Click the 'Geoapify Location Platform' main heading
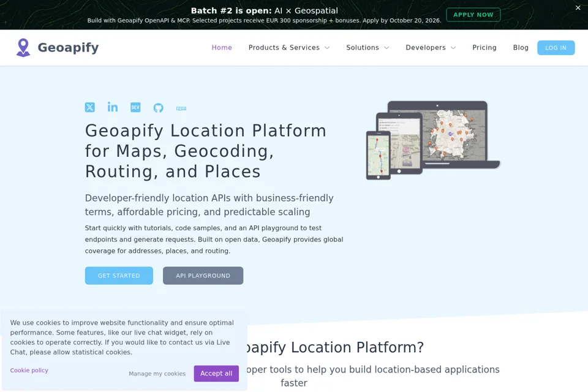The image size is (588, 392). coord(206,151)
